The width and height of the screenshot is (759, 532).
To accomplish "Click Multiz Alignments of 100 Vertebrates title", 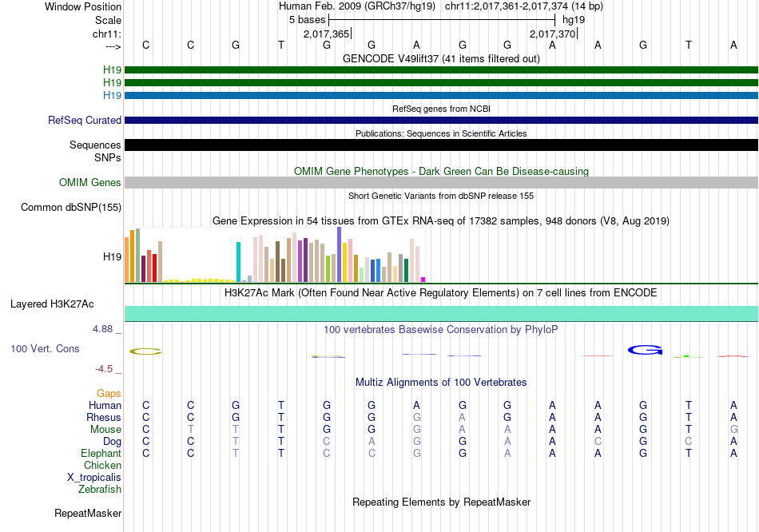I will pos(441,383).
